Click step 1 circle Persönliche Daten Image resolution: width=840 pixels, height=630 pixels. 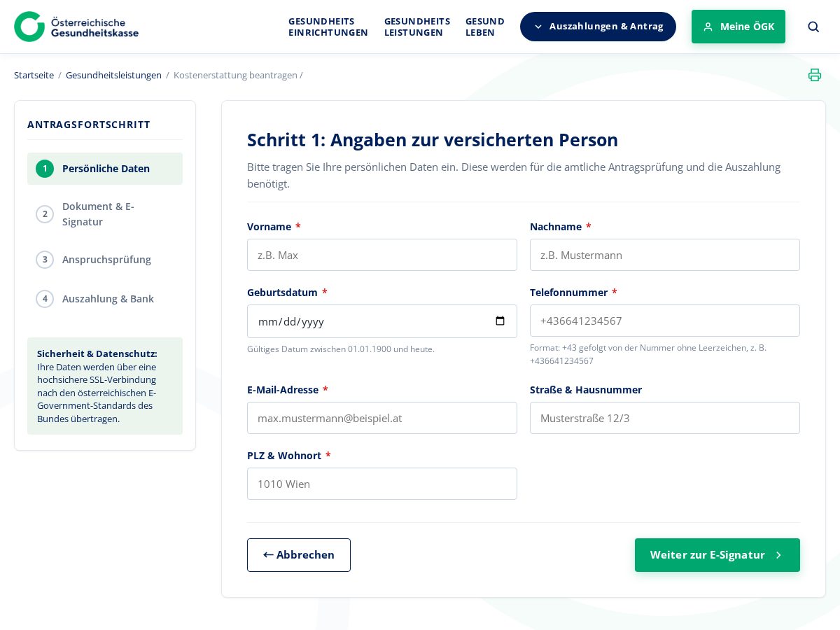pyautogui.click(x=45, y=169)
